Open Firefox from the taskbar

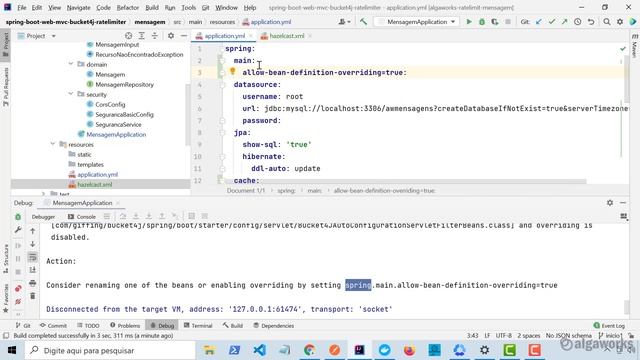click(x=409, y=350)
